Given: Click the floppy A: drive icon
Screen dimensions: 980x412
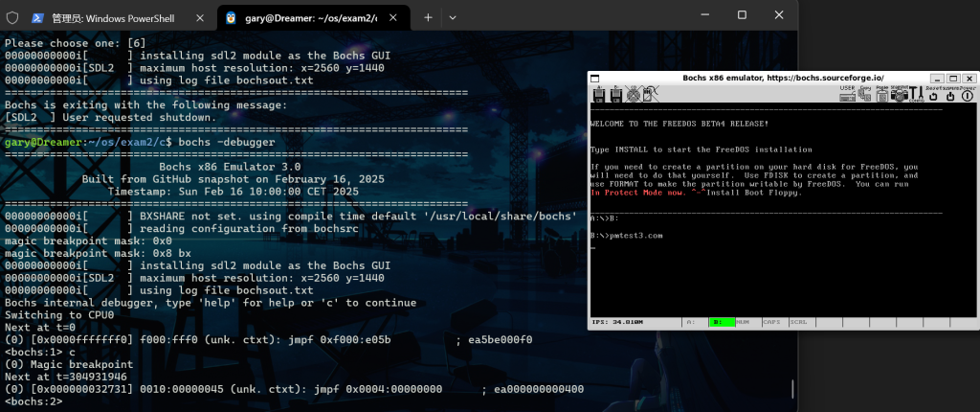Looking at the screenshot, I should coord(599,94).
